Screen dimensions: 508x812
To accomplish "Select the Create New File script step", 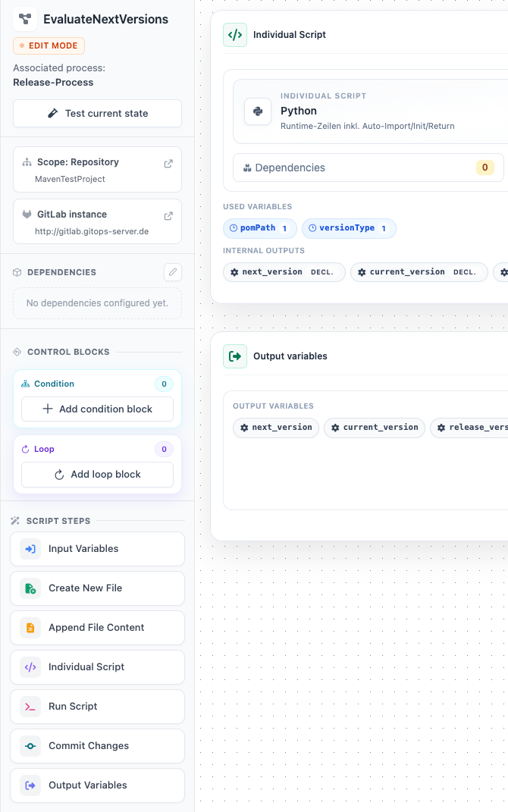I will tap(97, 588).
